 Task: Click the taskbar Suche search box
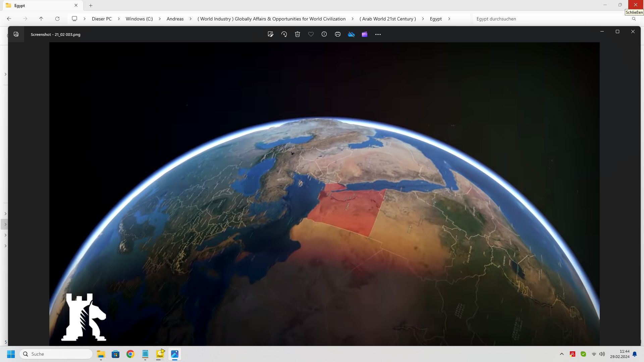56,354
